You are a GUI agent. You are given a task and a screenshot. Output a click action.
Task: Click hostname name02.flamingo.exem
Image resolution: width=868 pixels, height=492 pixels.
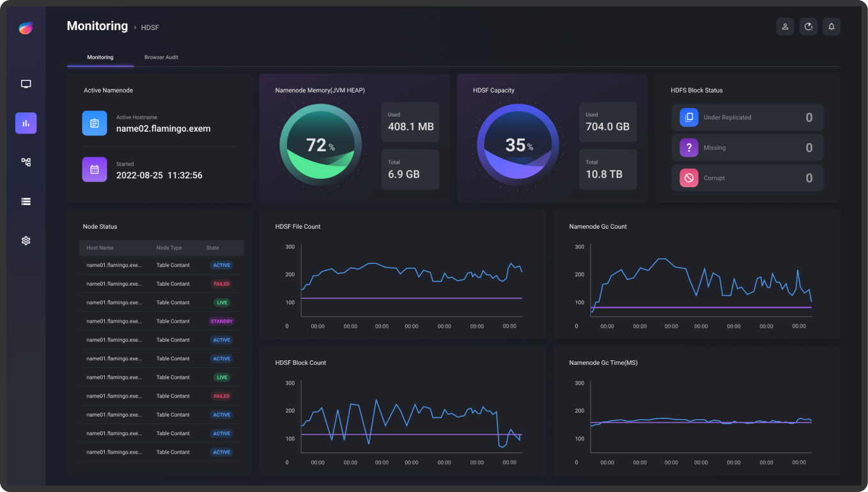(x=163, y=128)
